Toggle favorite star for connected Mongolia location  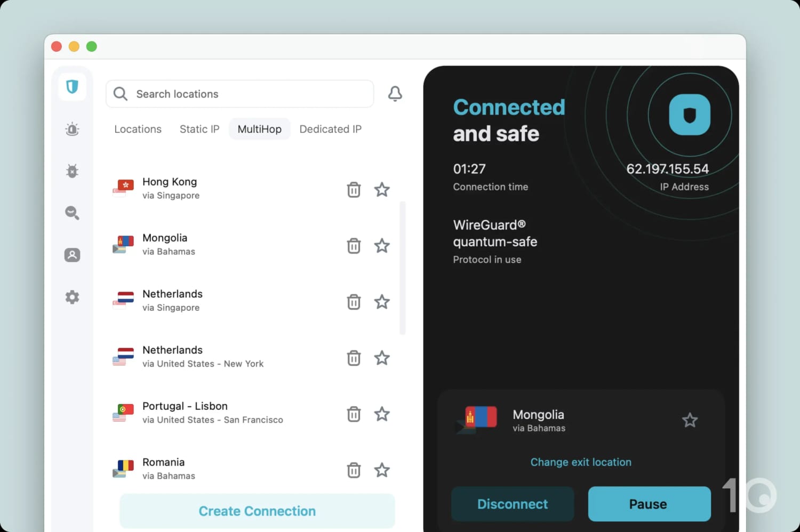coord(690,420)
